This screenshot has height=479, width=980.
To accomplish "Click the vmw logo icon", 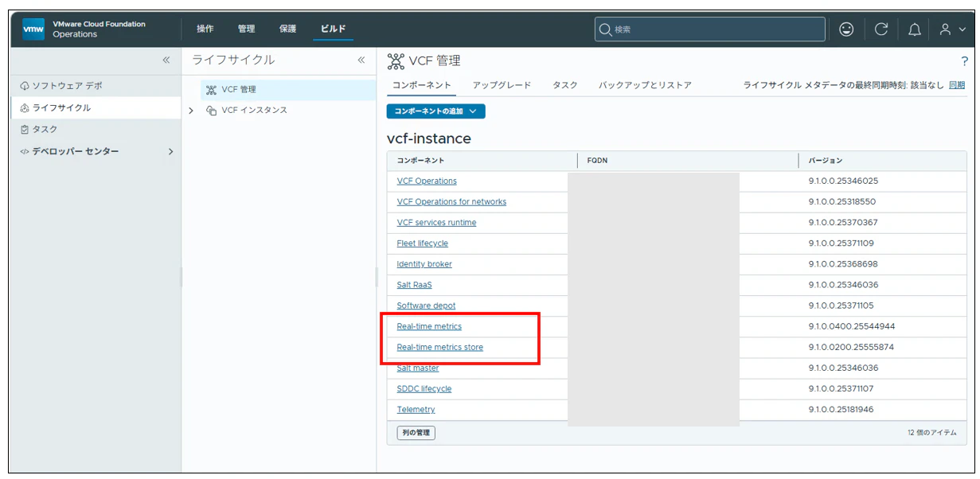I will (x=33, y=29).
